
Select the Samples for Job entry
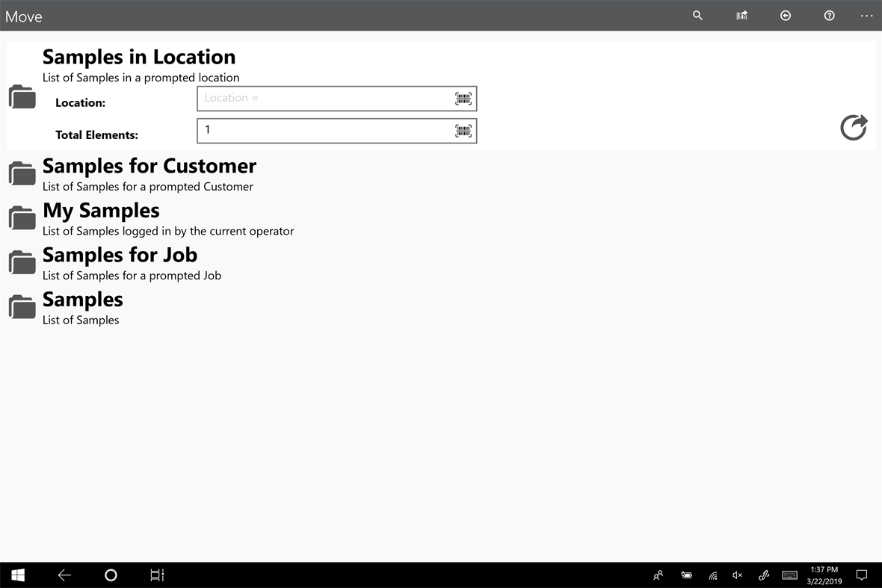[120, 255]
